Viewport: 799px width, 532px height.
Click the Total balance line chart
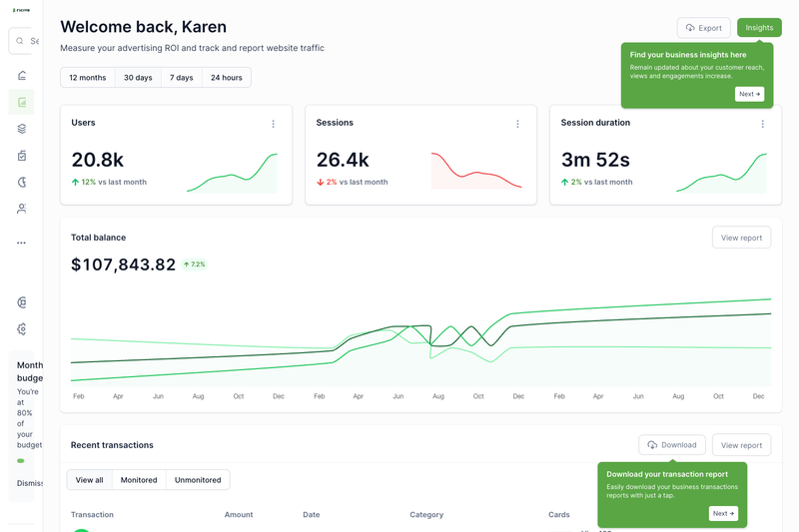pyautogui.click(x=420, y=341)
